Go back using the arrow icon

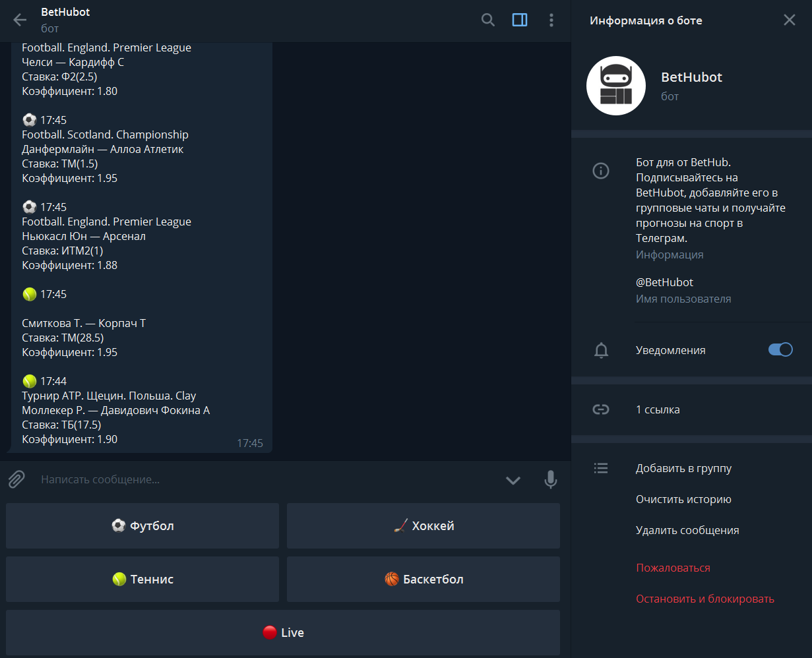20,20
